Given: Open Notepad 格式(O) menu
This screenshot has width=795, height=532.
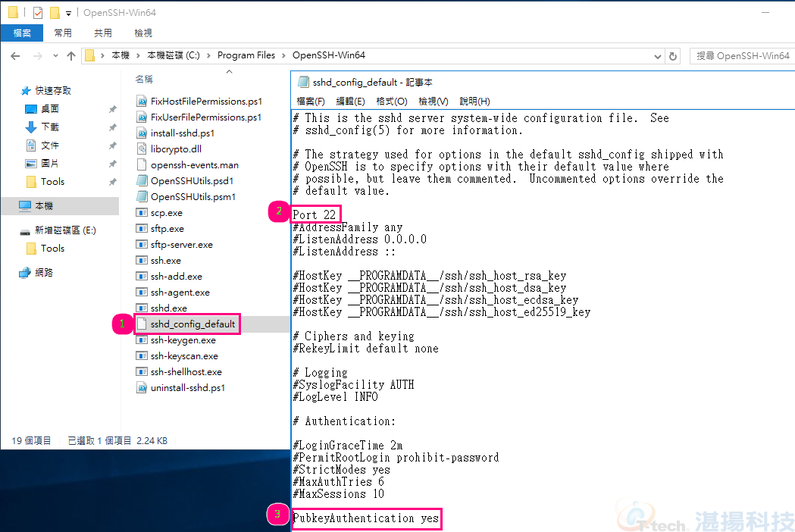Looking at the screenshot, I should pos(391,102).
